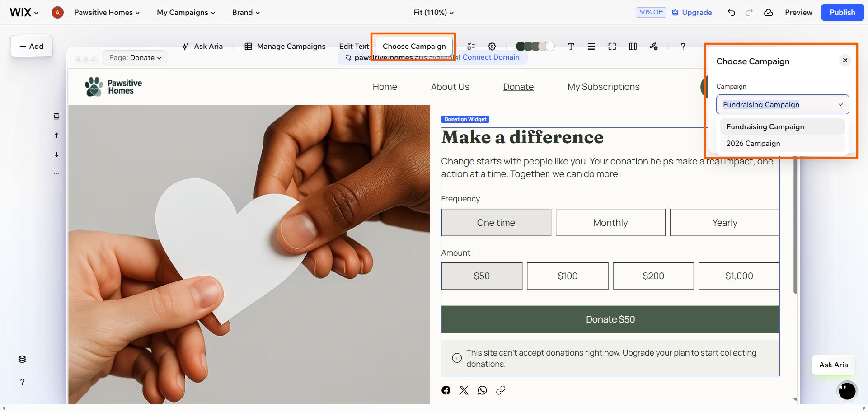868x412 pixels.
Task: Click the toolbar help question mark icon
Action: 683,46
